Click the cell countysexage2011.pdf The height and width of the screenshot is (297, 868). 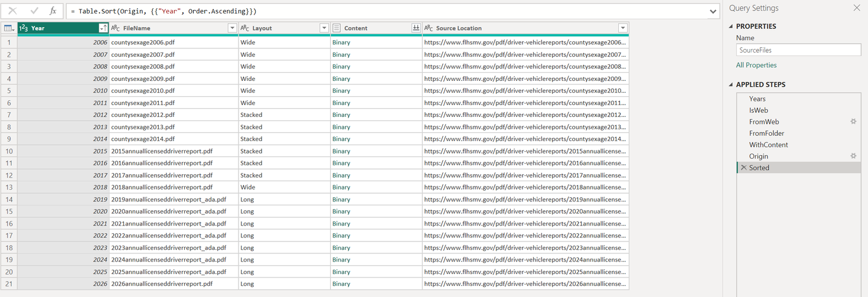[x=174, y=103]
